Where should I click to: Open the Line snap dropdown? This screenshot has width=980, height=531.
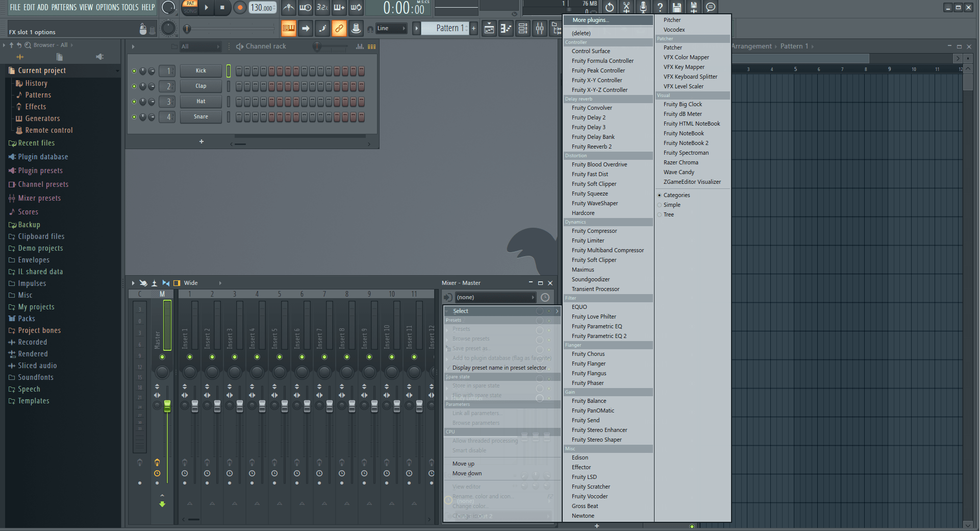point(391,29)
